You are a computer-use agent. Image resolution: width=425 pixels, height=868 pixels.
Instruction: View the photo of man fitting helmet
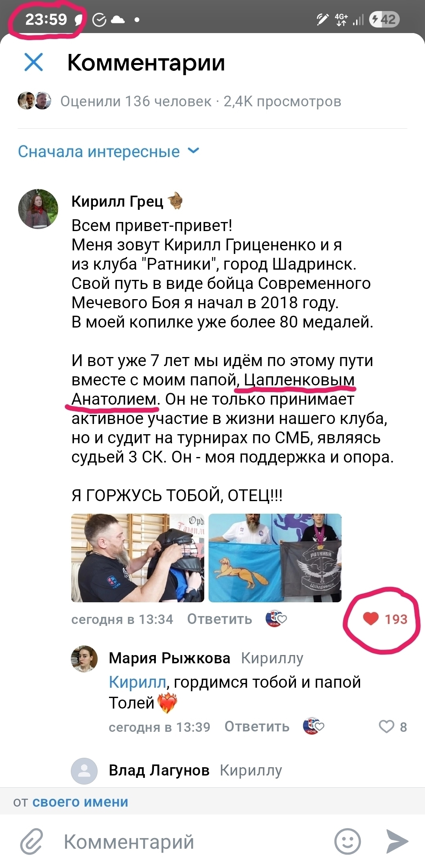point(138,558)
